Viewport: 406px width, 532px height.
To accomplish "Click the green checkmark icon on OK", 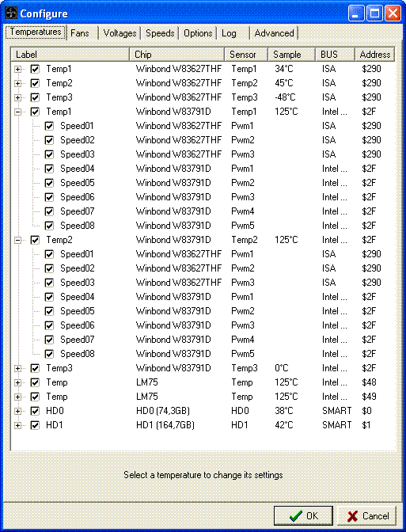I will (295, 515).
